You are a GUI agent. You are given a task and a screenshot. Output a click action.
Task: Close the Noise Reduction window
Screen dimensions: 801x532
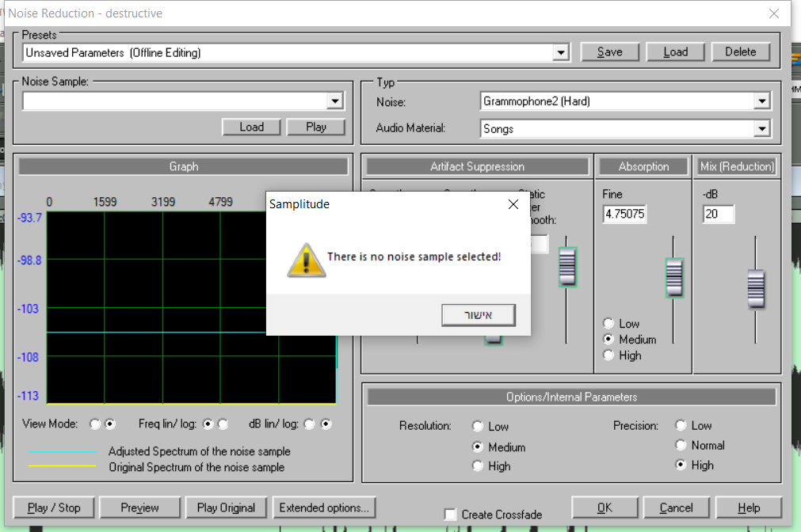point(774,13)
